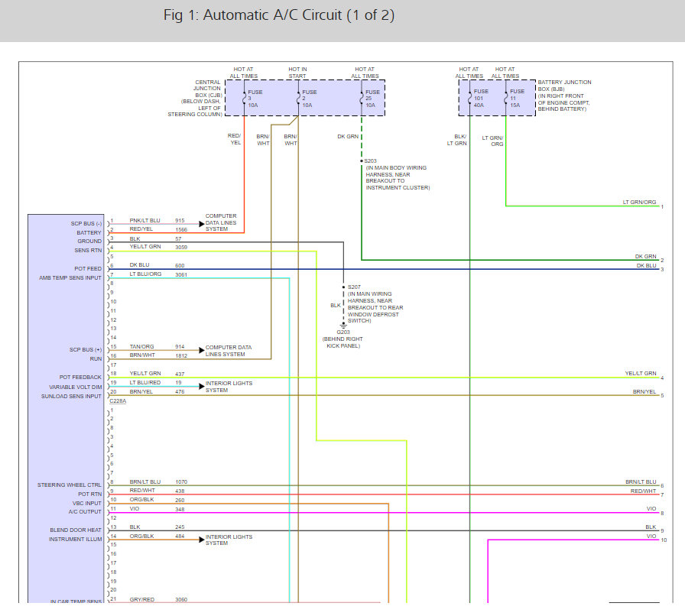Click circuit number 437
Image resolution: width=685 pixels, height=616 pixels.
coord(180,374)
